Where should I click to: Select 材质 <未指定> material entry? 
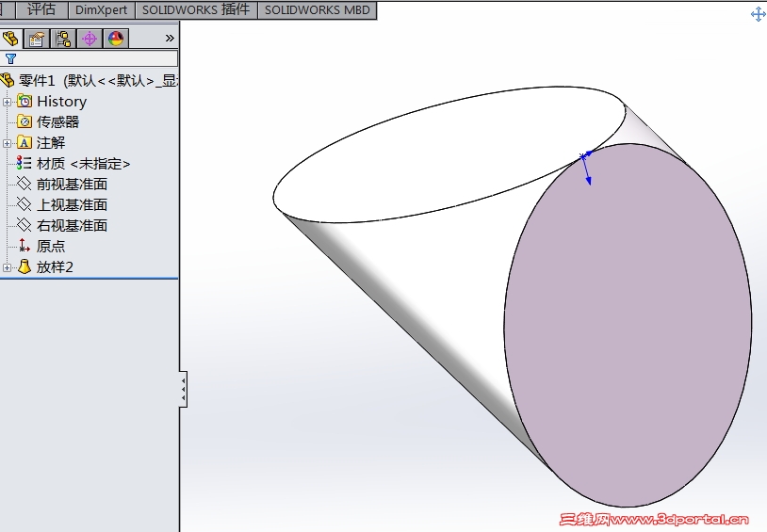coord(83,163)
